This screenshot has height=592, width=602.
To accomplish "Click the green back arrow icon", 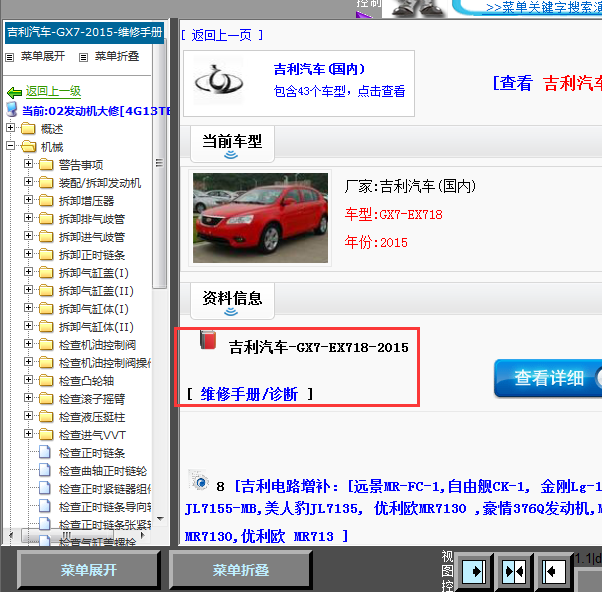I will [14, 92].
